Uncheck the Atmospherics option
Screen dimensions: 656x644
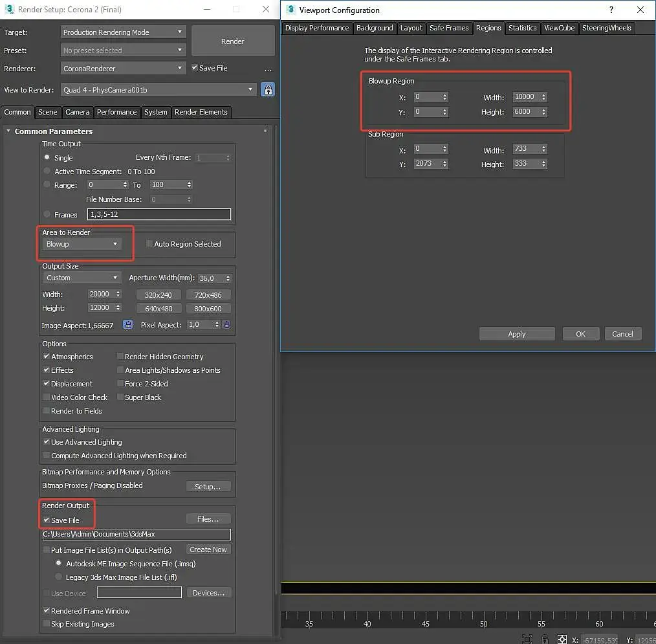[47, 356]
